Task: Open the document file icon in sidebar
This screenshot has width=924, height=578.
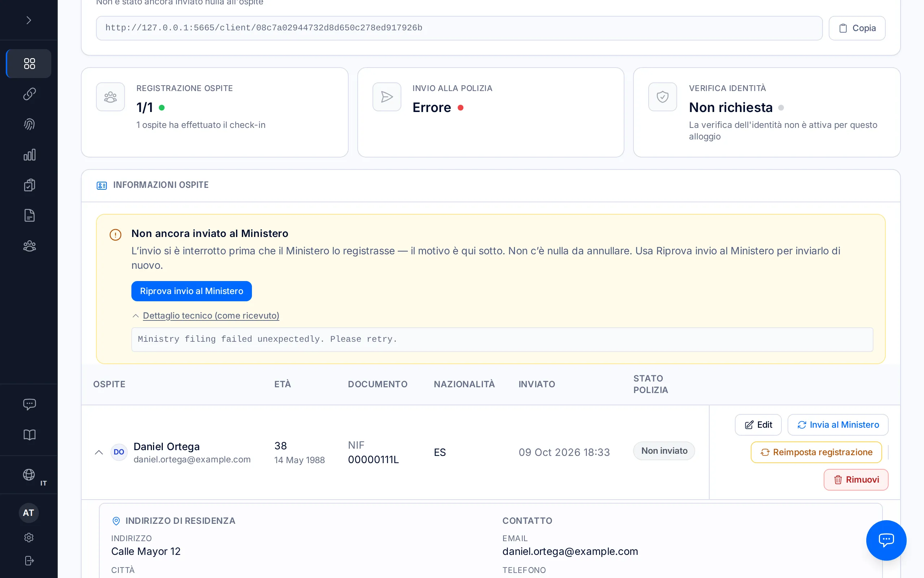Action: click(29, 216)
